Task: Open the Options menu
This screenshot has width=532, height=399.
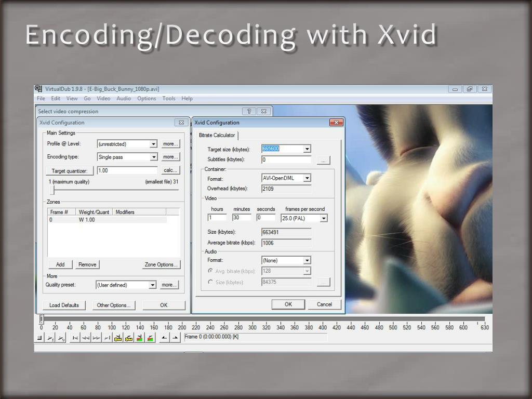Action: 147,98
